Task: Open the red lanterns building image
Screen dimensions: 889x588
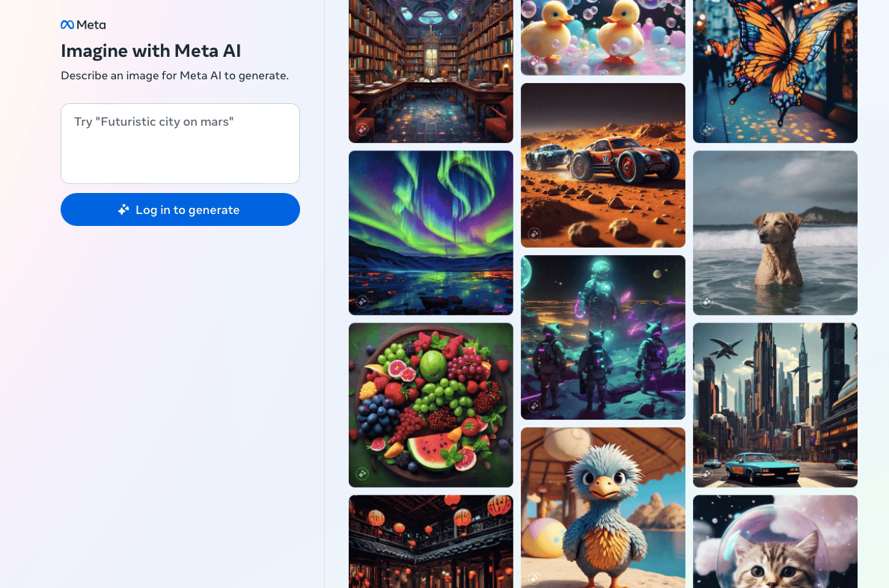Action: click(x=431, y=542)
